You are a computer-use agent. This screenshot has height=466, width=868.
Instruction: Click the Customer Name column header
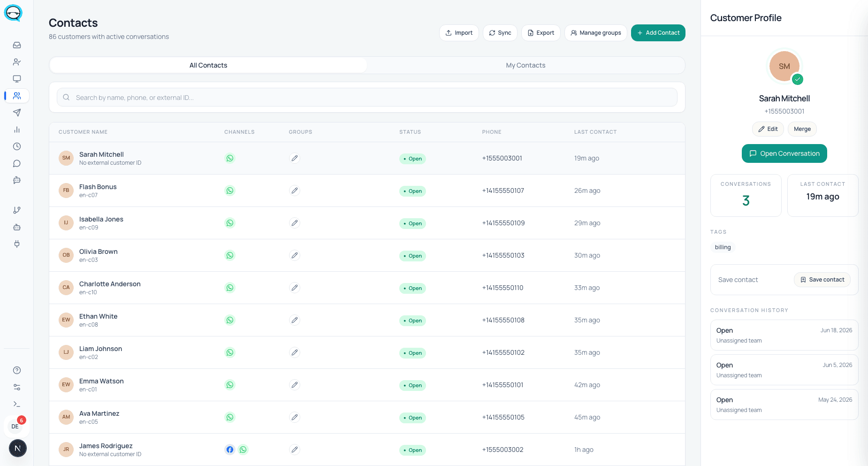83,132
